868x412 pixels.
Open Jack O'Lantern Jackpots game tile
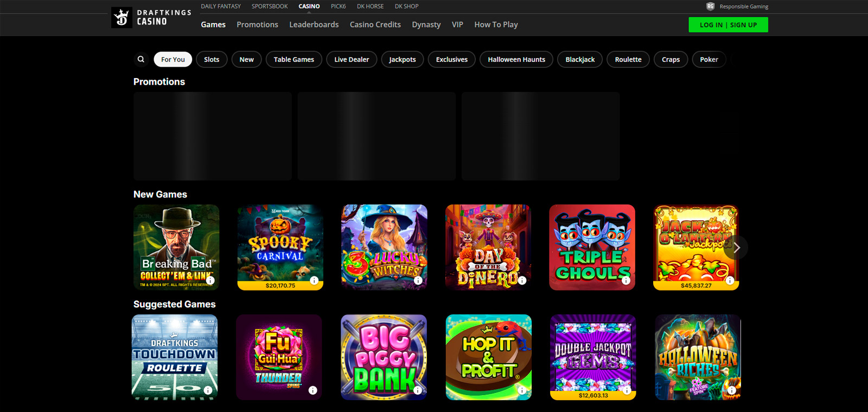[x=696, y=247]
